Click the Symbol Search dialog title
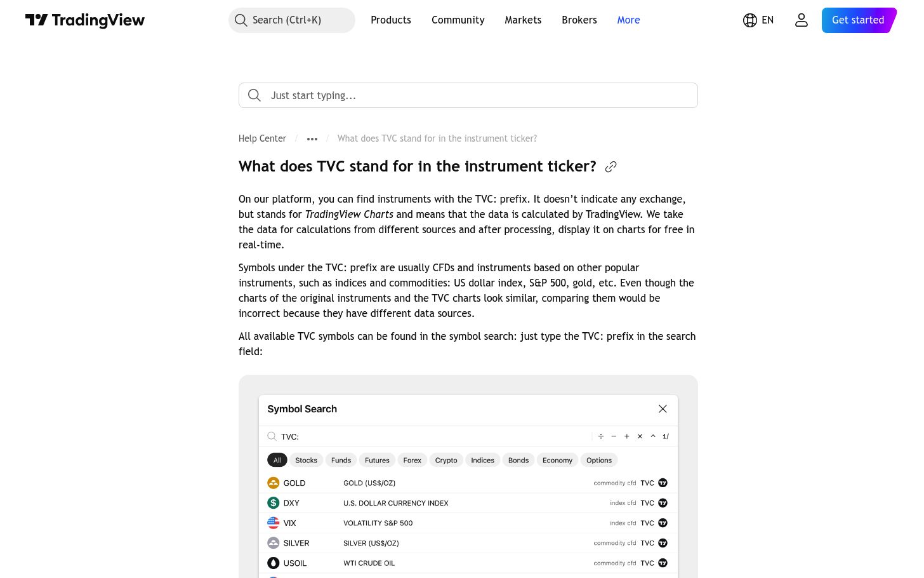924x578 pixels. click(302, 409)
